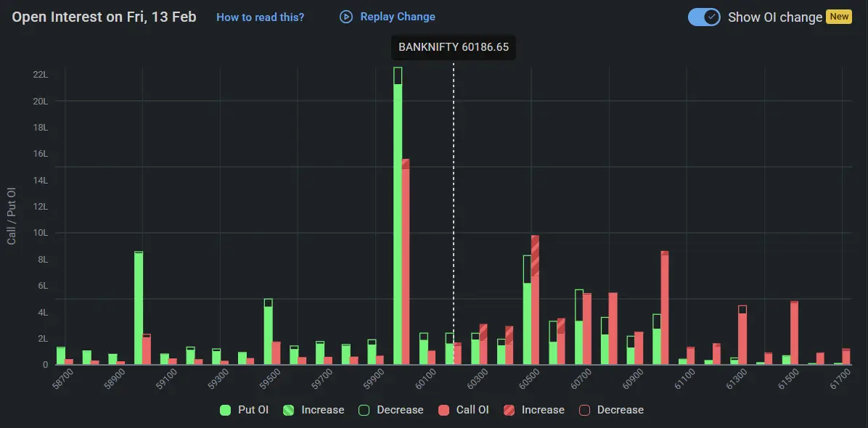Select the Call OI Increase legend icon
Image resolution: width=868 pixels, height=428 pixels.
click(x=509, y=410)
